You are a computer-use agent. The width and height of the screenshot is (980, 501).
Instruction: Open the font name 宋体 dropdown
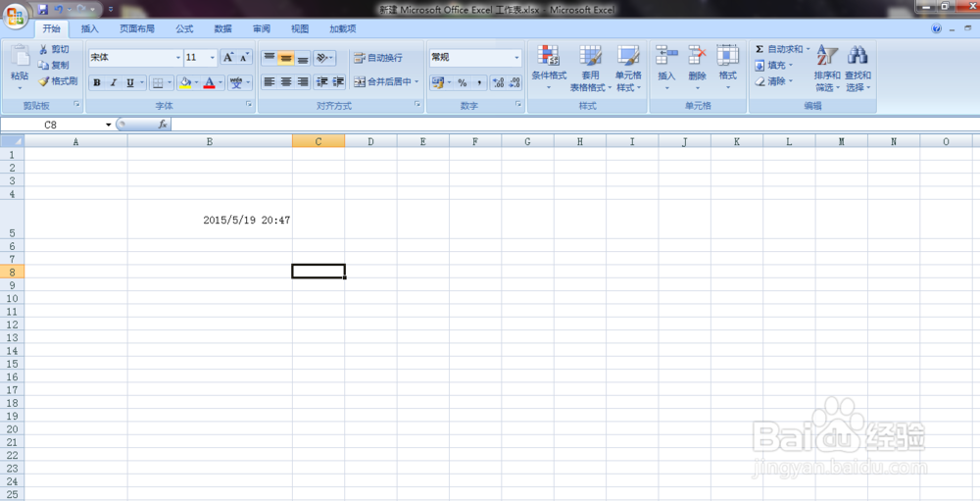[178, 58]
